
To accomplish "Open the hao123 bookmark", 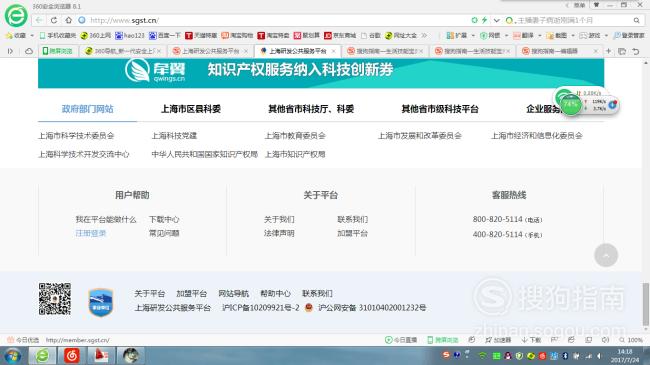I will [130, 36].
